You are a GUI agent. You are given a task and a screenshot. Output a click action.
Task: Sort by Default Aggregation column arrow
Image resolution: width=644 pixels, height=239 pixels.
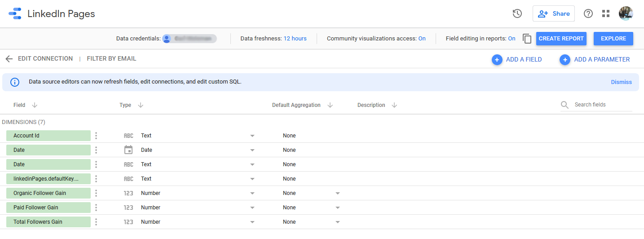click(330, 105)
